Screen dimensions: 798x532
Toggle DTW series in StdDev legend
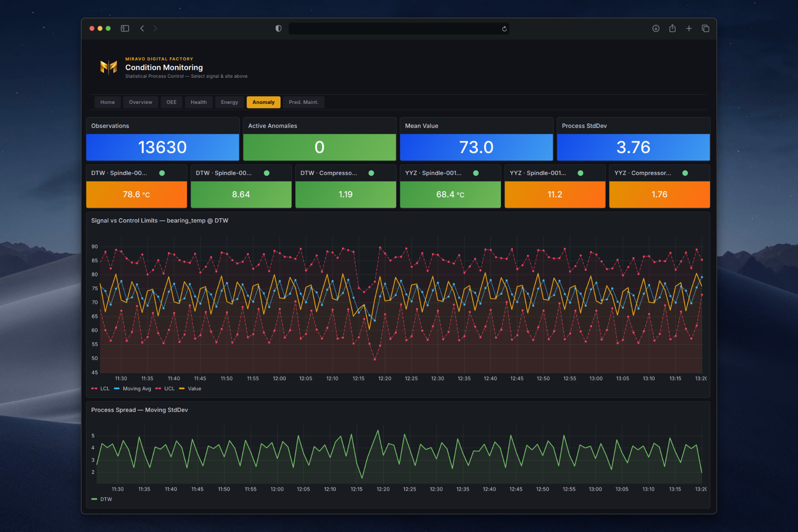[106, 499]
